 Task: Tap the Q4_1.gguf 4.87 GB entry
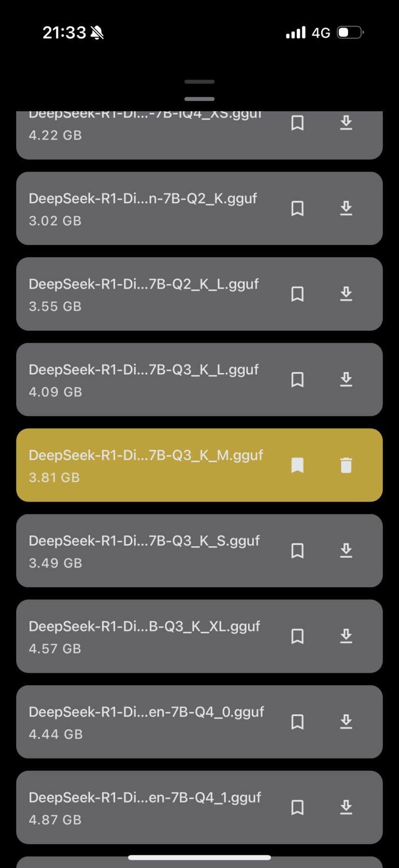pyautogui.click(x=145, y=808)
